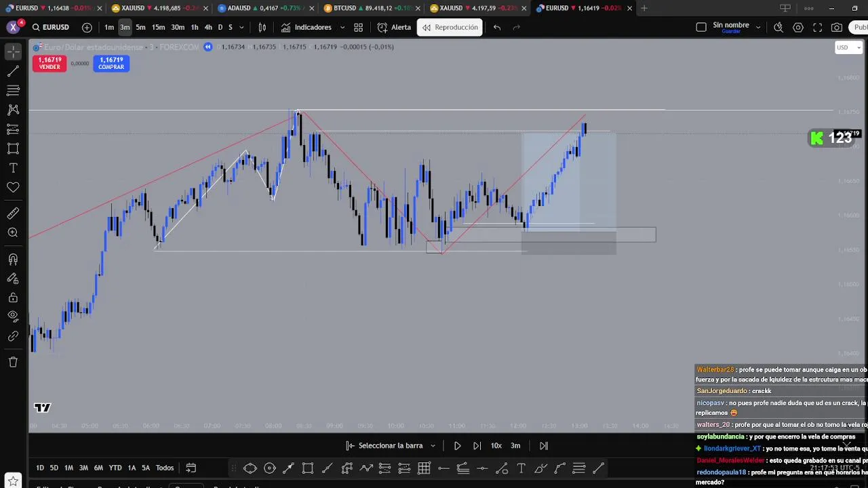Change the 10x replay speed
This screenshot has width=868, height=488.
tap(496, 445)
